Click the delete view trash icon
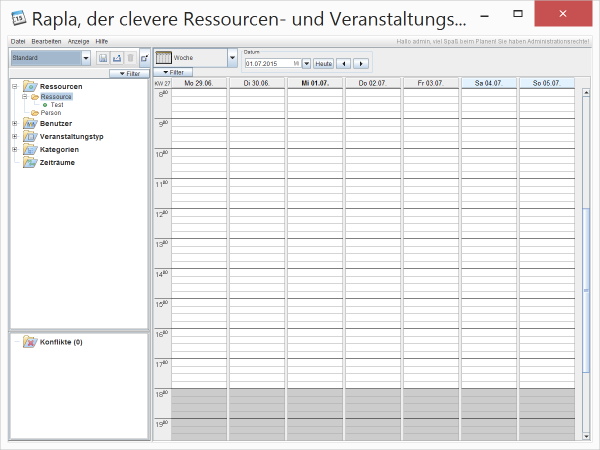Viewport: 600px width, 450px height. (130, 58)
